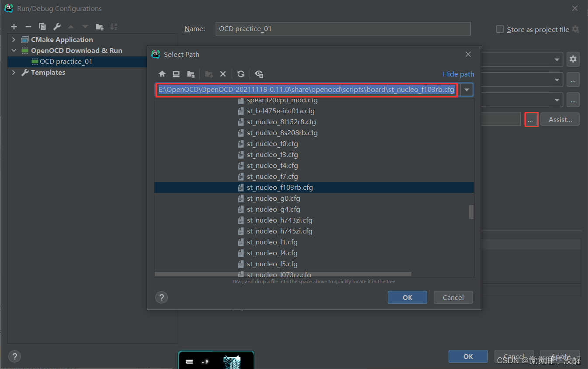Click the Hide path link

(x=458, y=74)
